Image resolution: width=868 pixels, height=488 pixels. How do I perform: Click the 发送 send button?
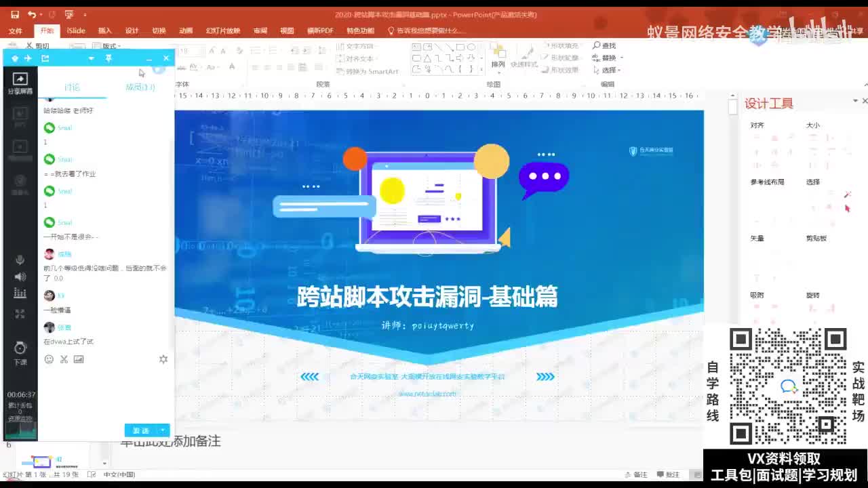pyautogui.click(x=140, y=430)
